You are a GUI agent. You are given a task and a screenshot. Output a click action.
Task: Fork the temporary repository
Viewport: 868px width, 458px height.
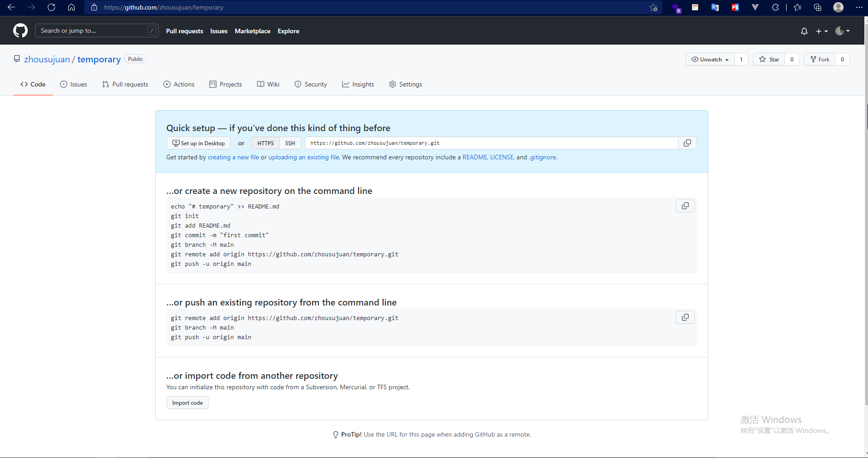pos(820,59)
